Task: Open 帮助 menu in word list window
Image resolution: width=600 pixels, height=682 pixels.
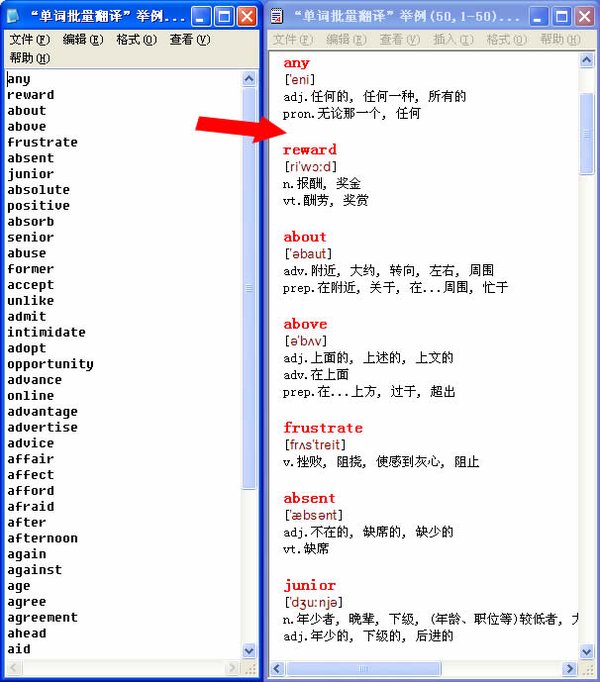Action: pos(29,58)
